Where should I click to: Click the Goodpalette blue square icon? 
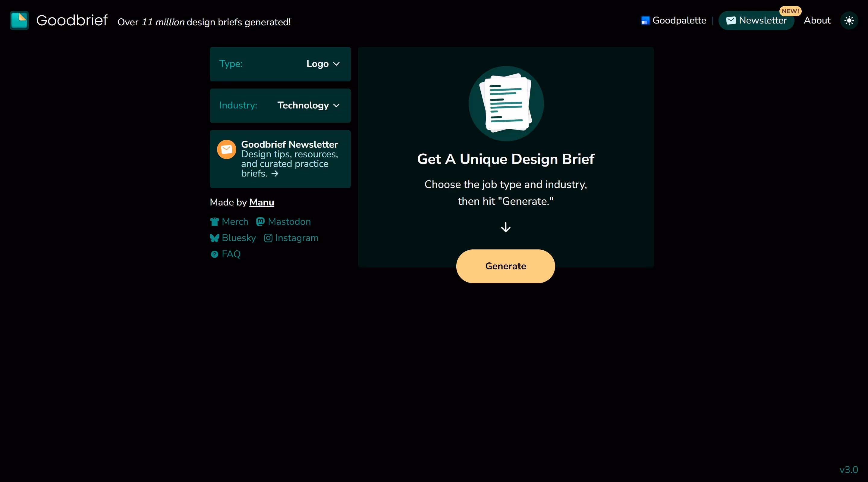pos(645,21)
